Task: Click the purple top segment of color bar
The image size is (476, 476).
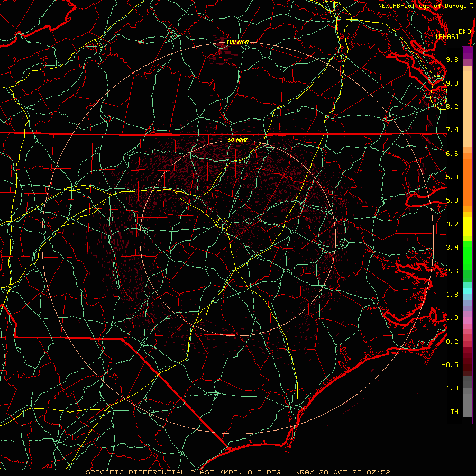Action: coord(467,53)
